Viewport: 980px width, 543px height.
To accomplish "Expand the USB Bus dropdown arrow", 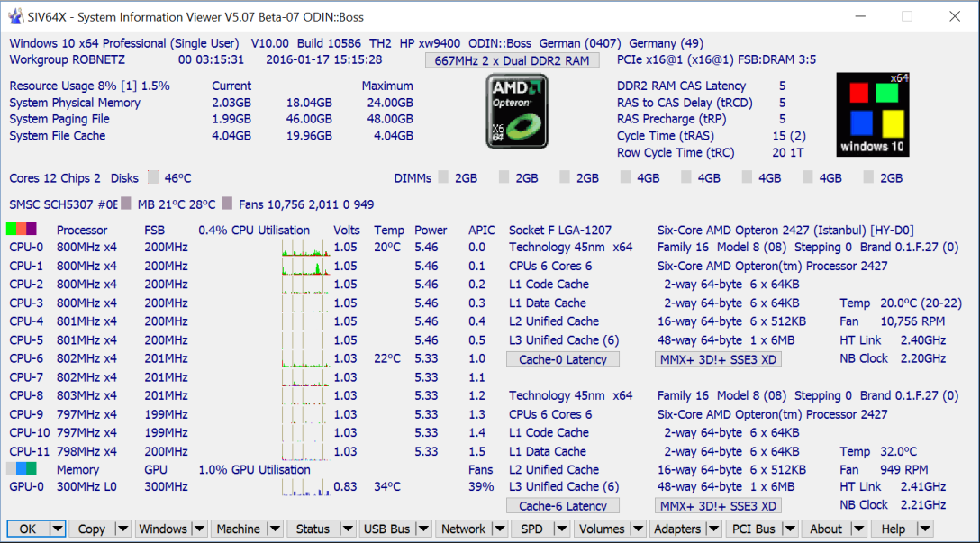I will (423, 529).
